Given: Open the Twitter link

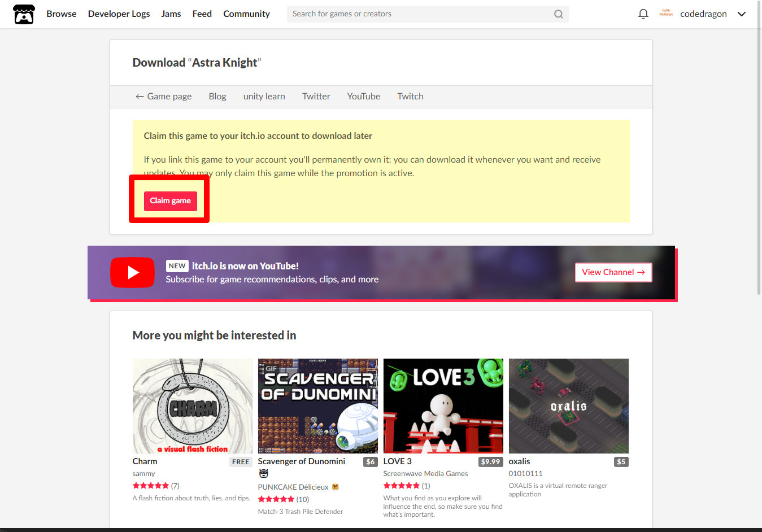Looking at the screenshot, I should [x=316, y=97].
